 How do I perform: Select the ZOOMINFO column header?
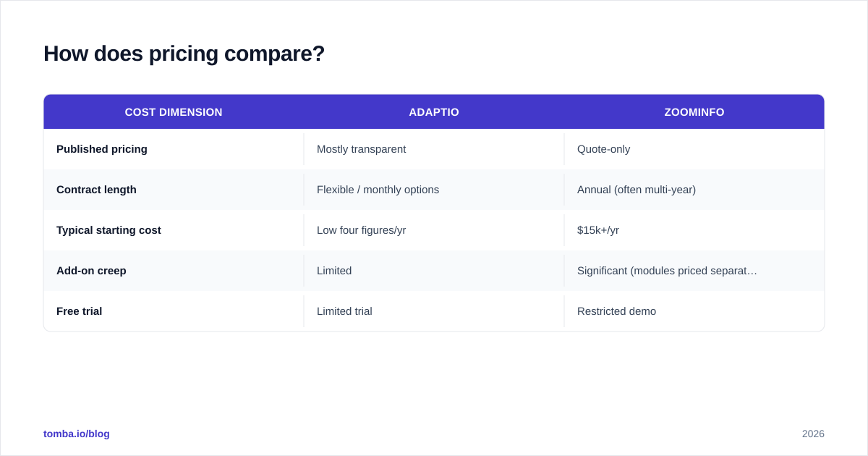point(694,112)
